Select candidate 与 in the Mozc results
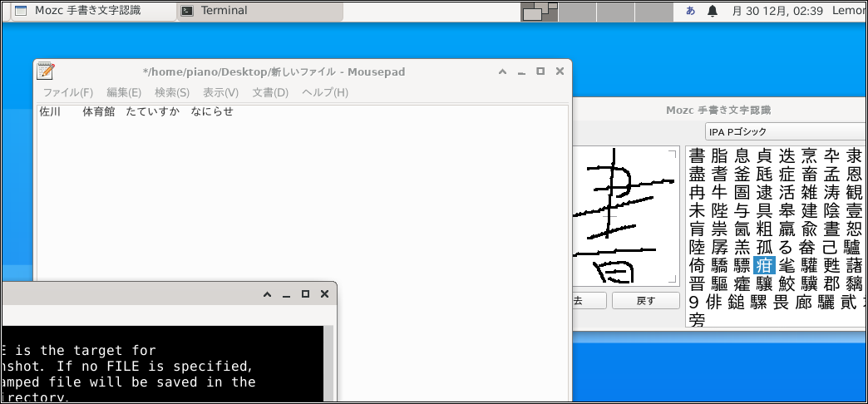This screenshot has height=404, width=868. [x=742, y=211]
